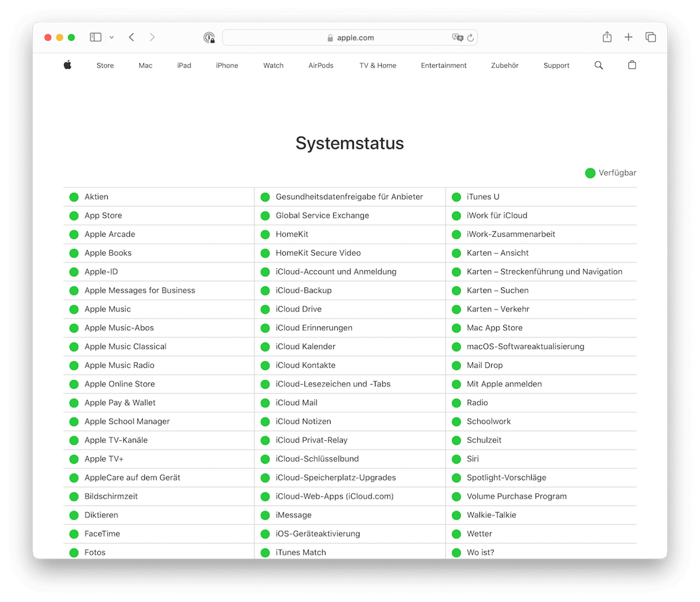Select the Apple School Manager entry
The height and width of the screenshot is (602, 700).
tap(158, 422)
